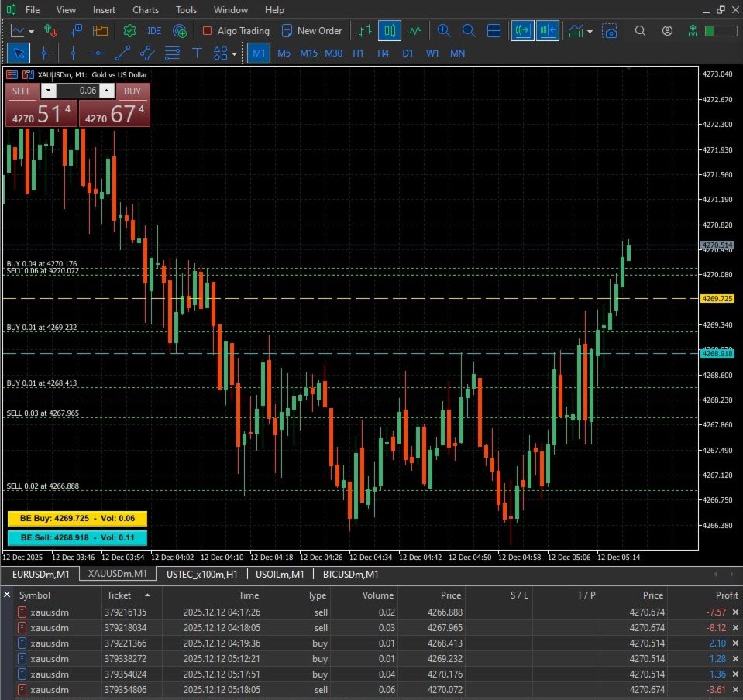743x700 pixels.
Task: Switch to H1 timeframe
Action: tap(358, 53)
